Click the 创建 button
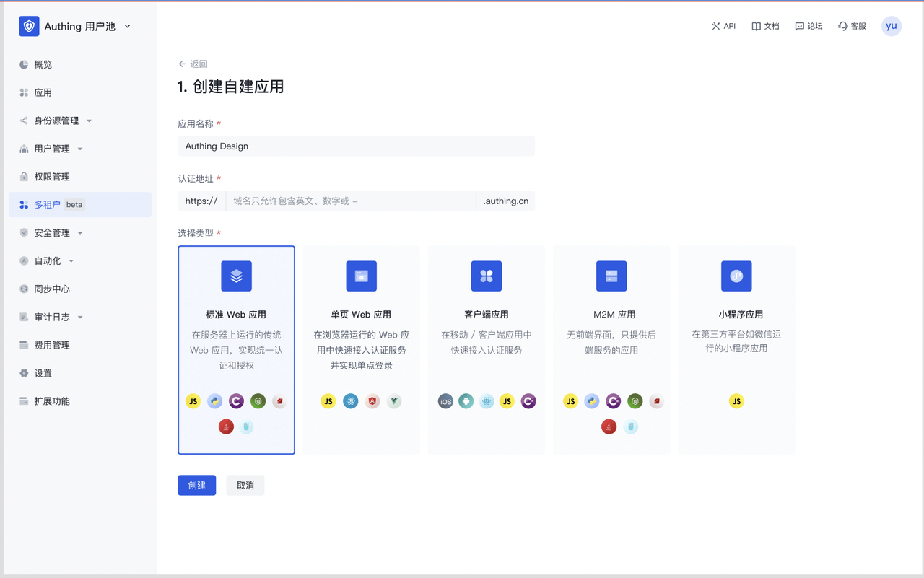This screenshot has height=578, width=924. pyautogui.click(x=196, y=485)
